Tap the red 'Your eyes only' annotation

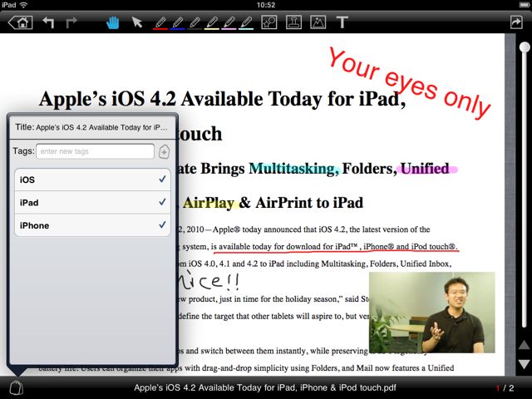pyautogui.click(x=410, y=83)
